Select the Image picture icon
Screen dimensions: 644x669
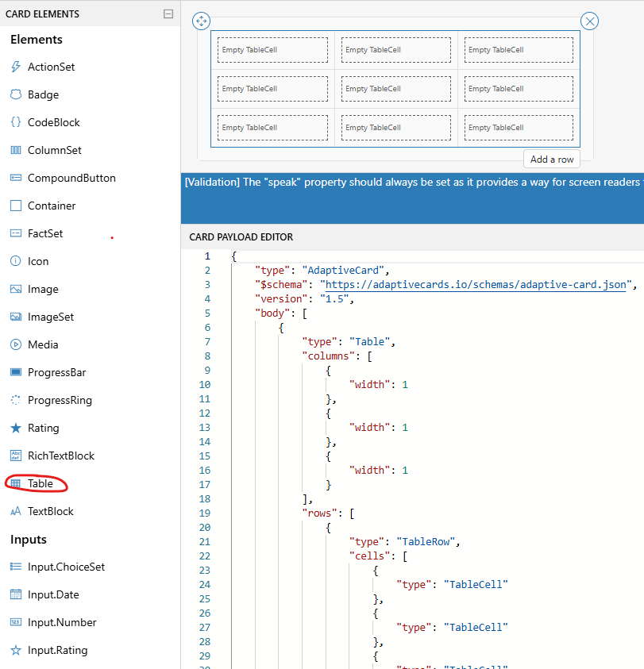16,289
